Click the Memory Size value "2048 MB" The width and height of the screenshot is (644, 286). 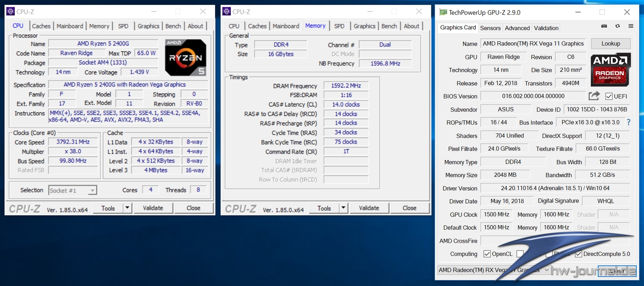pos(505,175)
